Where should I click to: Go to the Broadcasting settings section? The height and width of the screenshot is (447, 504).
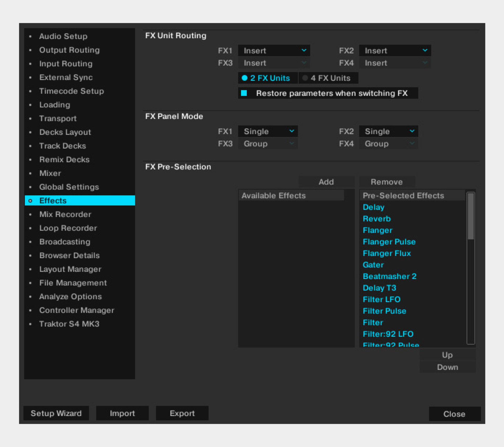[x=65, y=242]
